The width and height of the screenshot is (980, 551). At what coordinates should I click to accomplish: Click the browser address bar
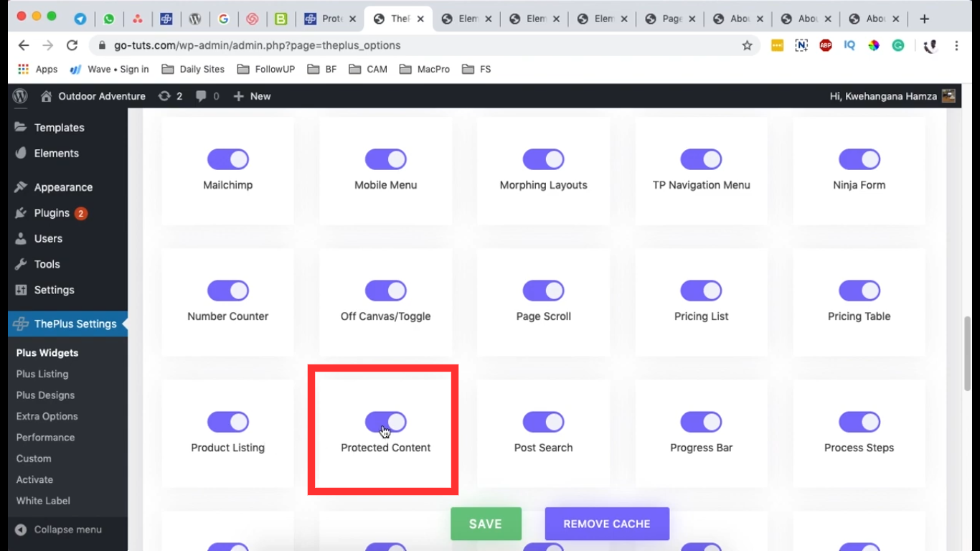(423, 45)
